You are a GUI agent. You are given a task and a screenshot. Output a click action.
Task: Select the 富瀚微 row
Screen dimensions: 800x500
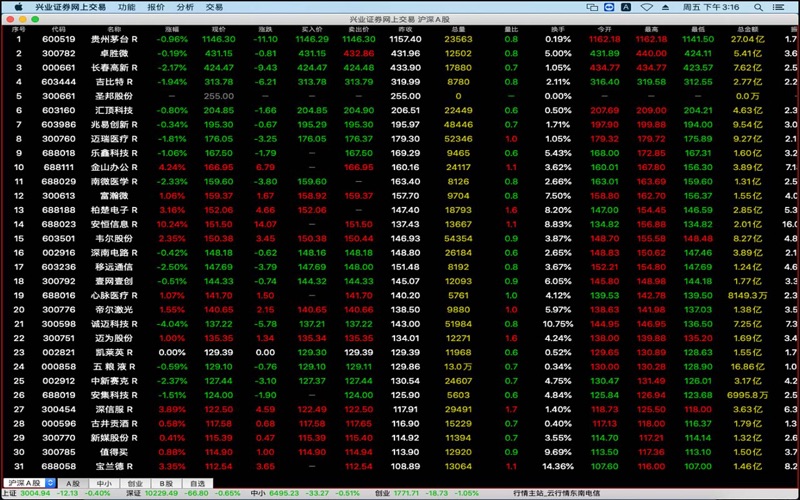point(400,196)
